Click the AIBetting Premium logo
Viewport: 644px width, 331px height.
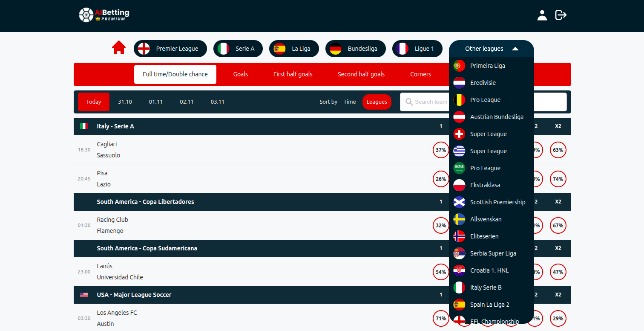point(104,15)
